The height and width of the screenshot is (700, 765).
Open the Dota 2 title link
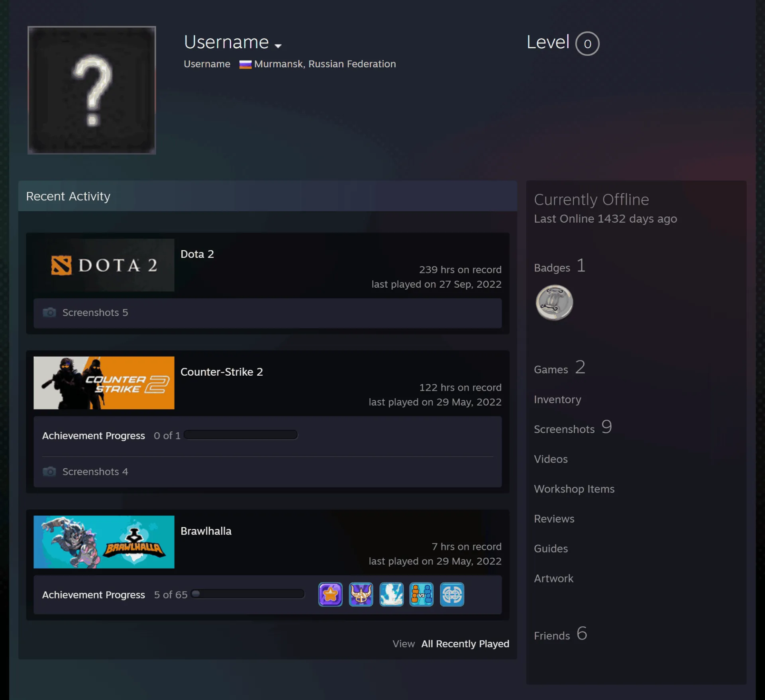197,254
